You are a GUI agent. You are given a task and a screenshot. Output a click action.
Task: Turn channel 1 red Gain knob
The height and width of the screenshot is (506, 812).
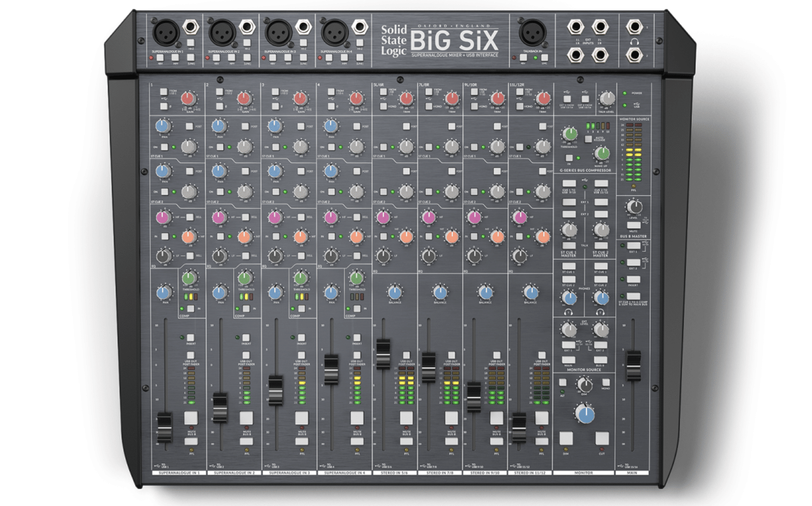[188, 98]
